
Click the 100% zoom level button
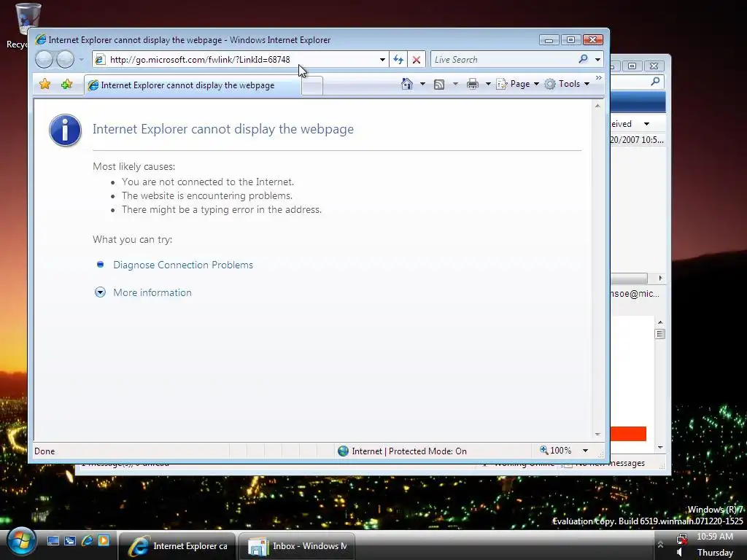pos(555,451)
